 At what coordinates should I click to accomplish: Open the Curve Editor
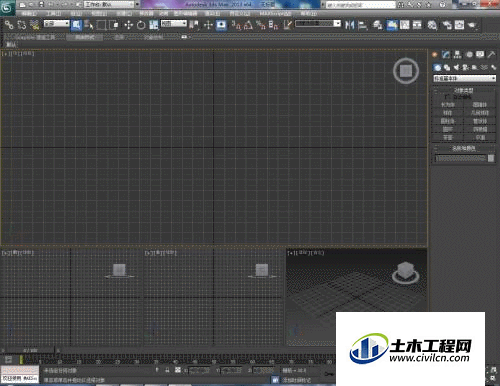[405, 25]
